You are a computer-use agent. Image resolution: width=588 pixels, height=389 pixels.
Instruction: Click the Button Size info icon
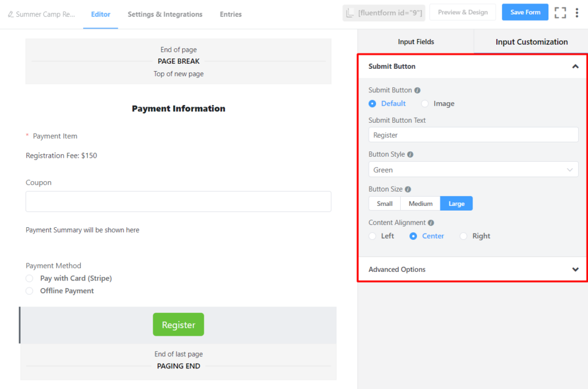point(408,189)
